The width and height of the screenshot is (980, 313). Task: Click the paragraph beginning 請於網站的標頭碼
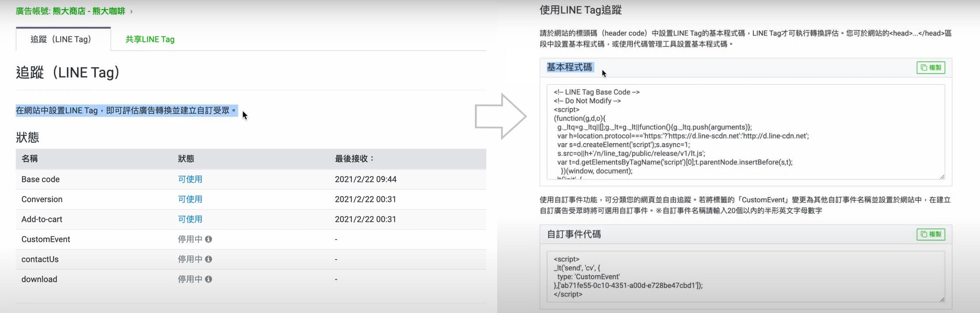click(745, 38)
